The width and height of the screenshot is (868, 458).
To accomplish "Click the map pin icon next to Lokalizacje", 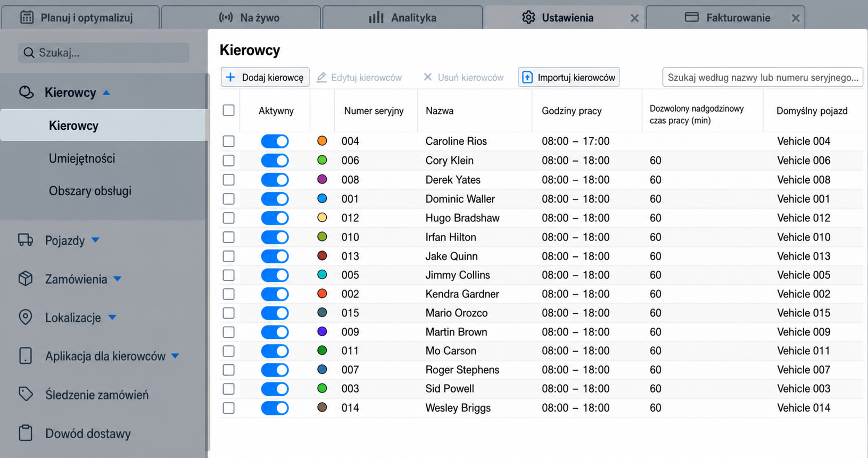I will pos(26,317).
